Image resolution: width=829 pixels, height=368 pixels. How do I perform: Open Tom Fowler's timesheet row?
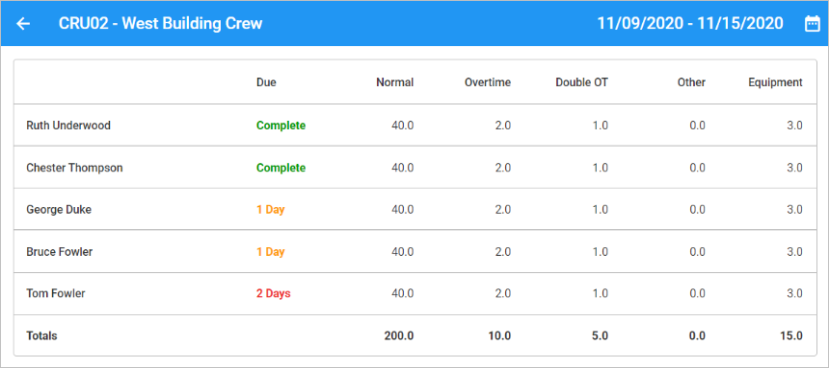(415, 293)
